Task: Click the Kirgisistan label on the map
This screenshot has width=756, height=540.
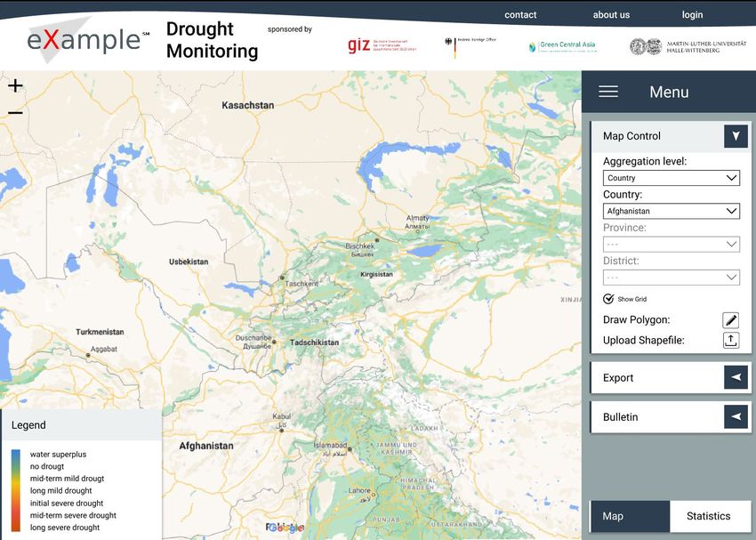Action: [x=376, y=274]
